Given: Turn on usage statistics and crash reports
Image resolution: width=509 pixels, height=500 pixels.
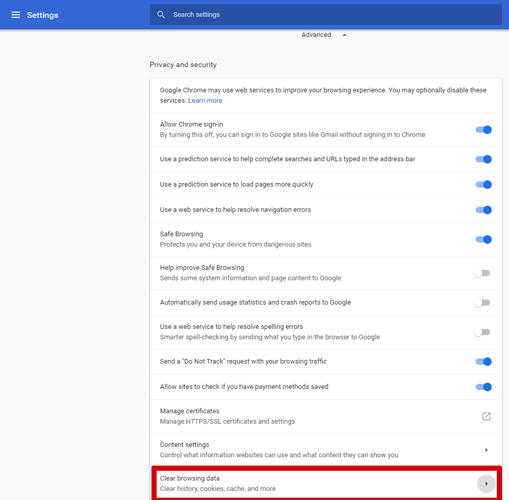Looking at the screenshot, I should pyautogui.click(x=482, y=303).
